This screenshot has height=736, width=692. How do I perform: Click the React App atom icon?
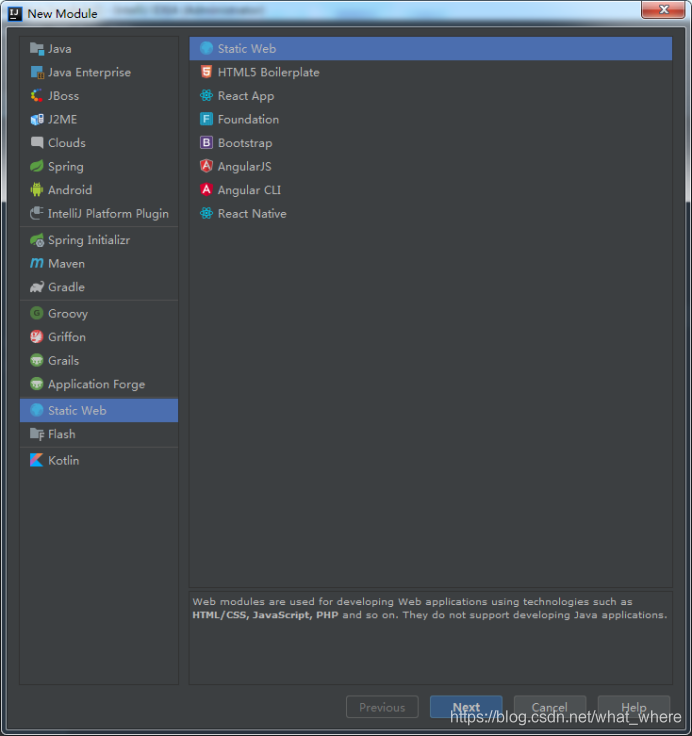click(206, 96)
